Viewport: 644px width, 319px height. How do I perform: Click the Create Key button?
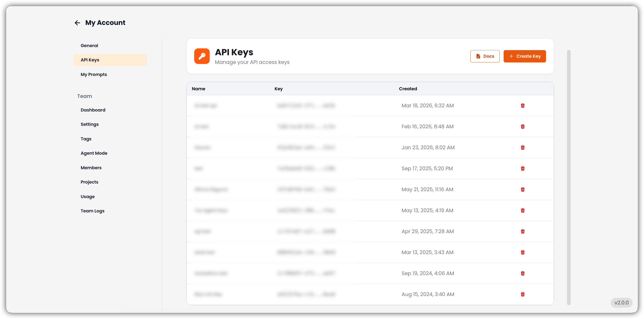coord(525,56)
